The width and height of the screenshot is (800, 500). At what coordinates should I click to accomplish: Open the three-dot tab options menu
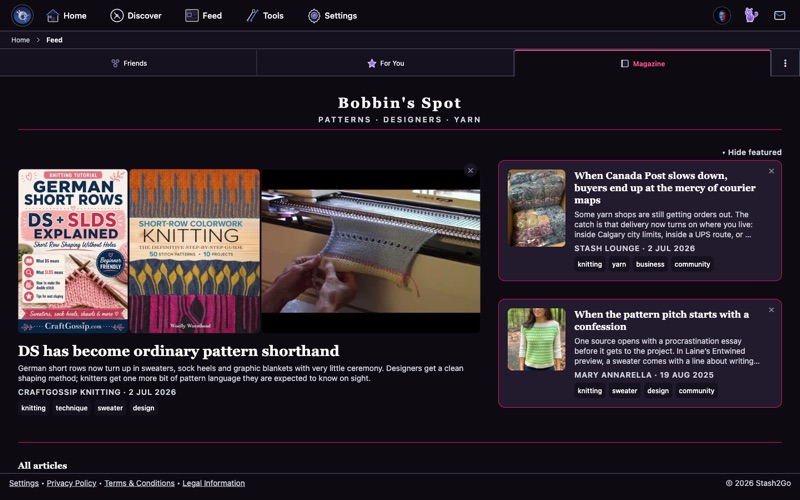point(785,63)
